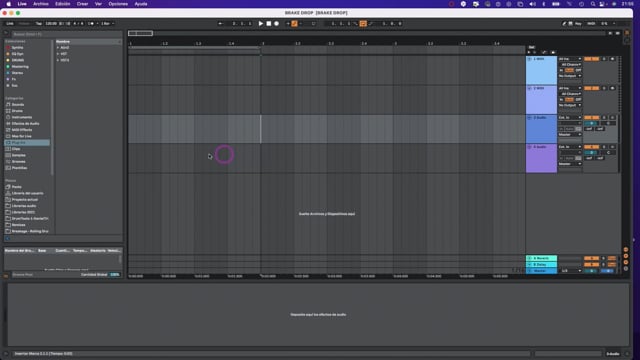The height and width of the screenshot is (360, 640).
Task: Select the A Reverb return track
Action: (541, 258)
